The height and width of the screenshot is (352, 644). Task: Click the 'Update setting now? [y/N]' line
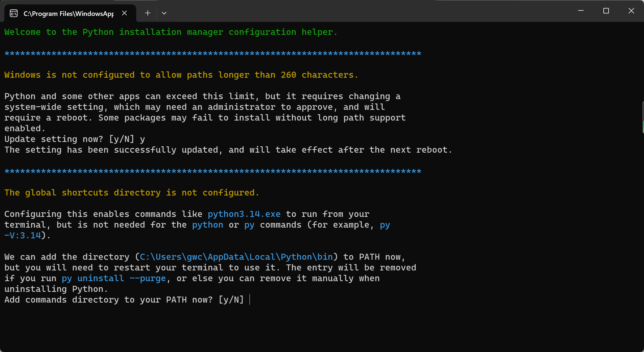click(x=74, y=139)
